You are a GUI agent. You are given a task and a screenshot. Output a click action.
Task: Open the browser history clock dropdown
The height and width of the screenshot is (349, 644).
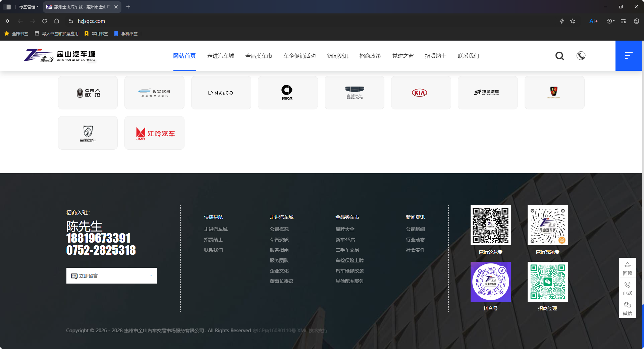[610, 21]
